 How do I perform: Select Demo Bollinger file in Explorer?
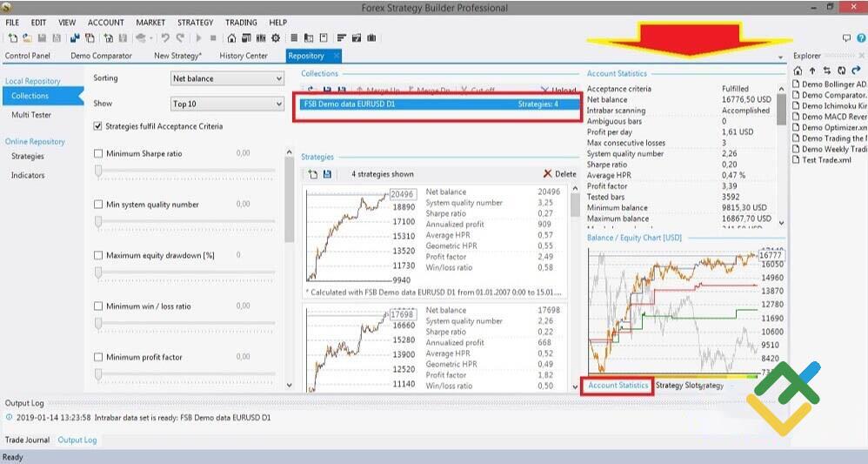(829, 84)
